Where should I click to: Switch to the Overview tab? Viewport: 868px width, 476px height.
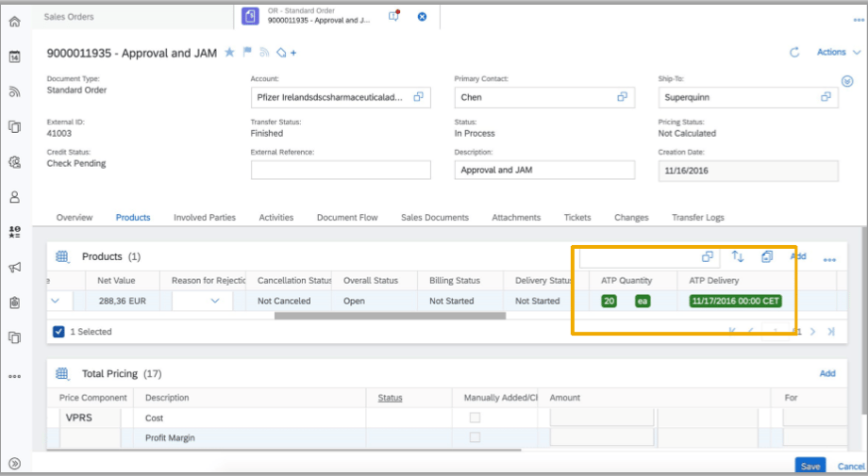click(x=75, y=218)
